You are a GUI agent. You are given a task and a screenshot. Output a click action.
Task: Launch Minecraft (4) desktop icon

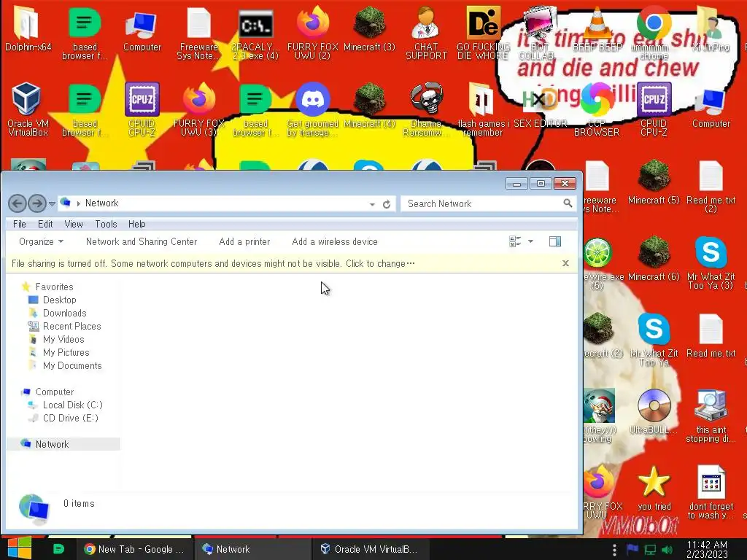(x=370, y=105)
